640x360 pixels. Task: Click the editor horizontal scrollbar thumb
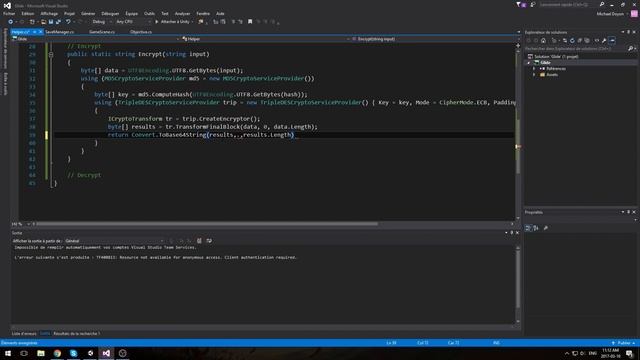click(x=207, y=224)
